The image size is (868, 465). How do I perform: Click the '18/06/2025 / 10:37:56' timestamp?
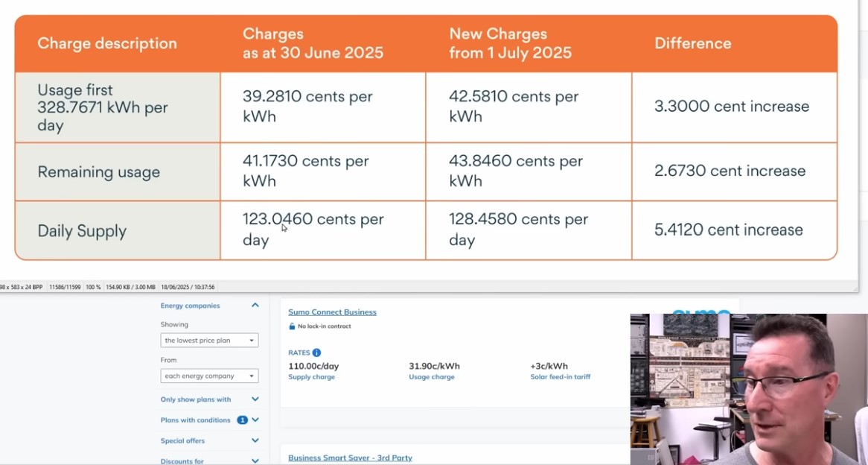[x=188, y=287]
